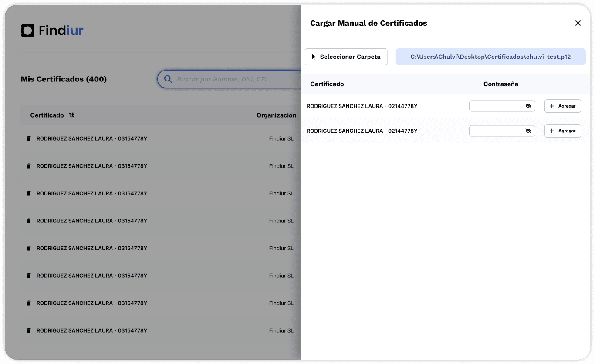
Task: Toggle password visibility eye in first panel row
Action: [528, 106]
